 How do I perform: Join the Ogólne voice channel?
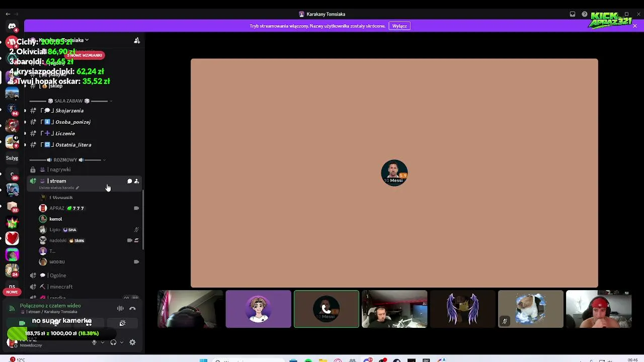coord(85,276)
